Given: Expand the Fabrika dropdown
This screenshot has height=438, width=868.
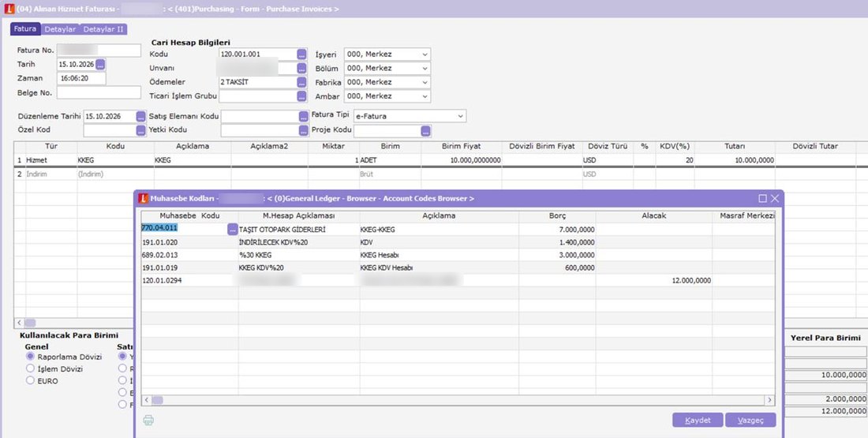Looking at the screenshot, I should pos(425,82).
